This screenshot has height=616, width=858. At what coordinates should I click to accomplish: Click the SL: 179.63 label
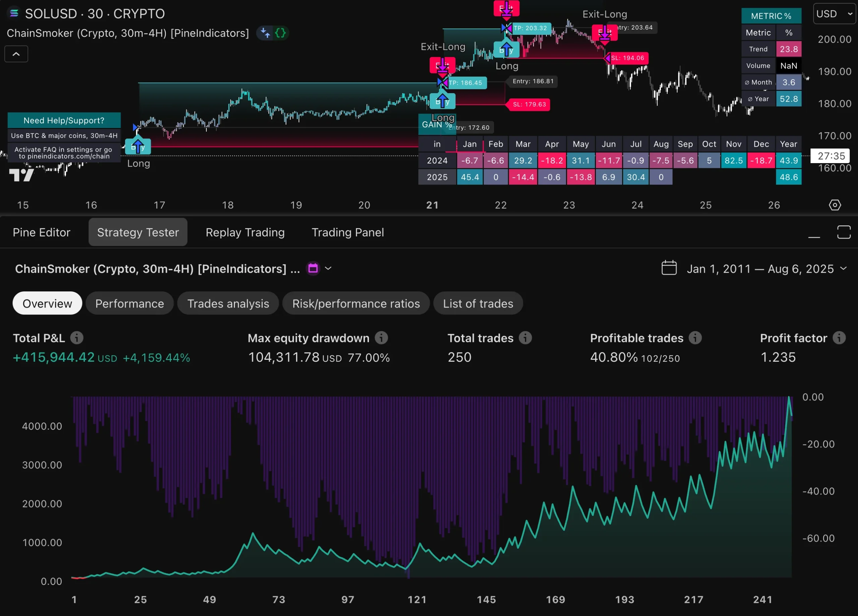(529, 105)
